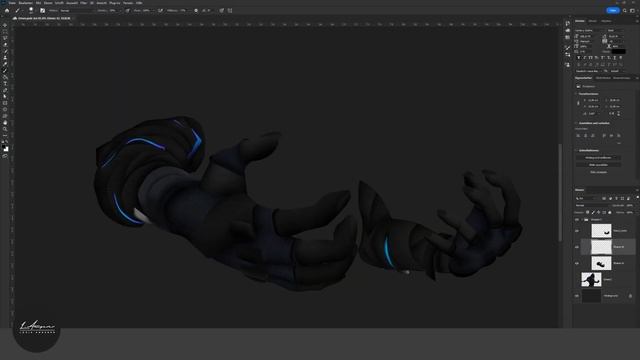The image size is (640, 360).
Task: Hide the selected layer's eye icon
Action: (x=577, y=247)
